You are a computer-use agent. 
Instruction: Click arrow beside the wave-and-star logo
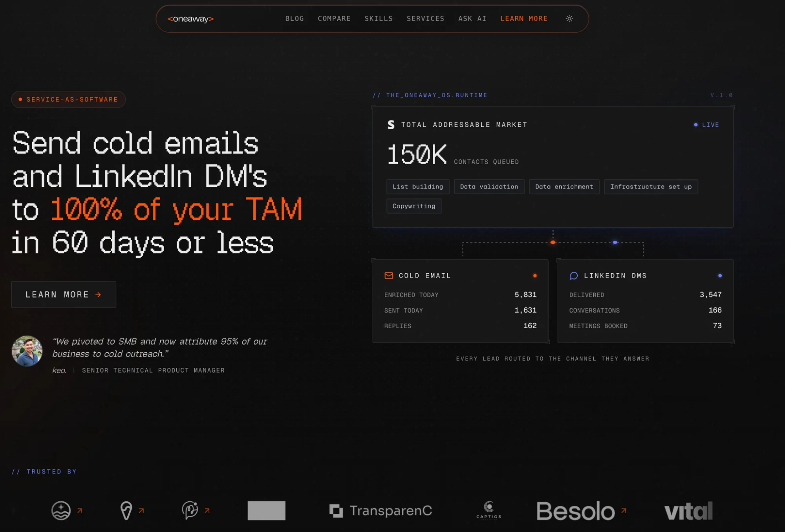click(80, 510)
